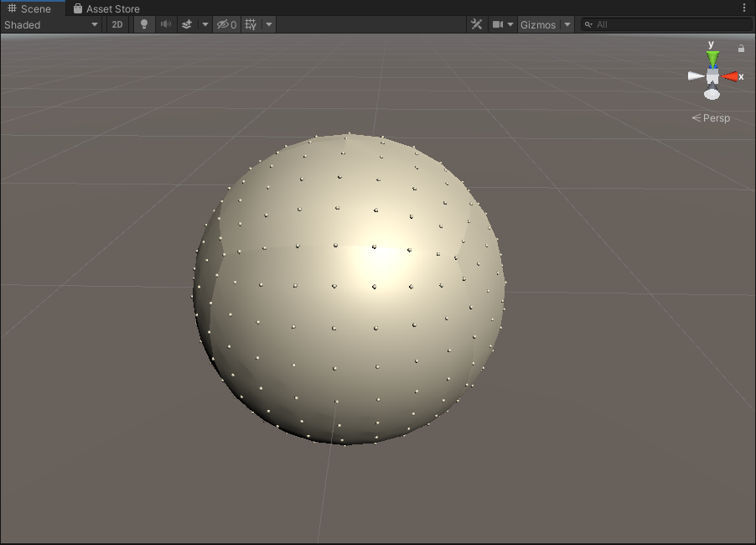Click the Gizmos button
The image size is (756, 545).
539,24
